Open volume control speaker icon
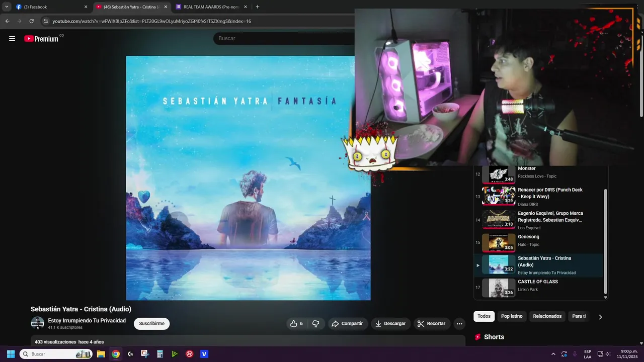Image resolution: width=644 pixels, height=362 pixels. tap(608, 354)
